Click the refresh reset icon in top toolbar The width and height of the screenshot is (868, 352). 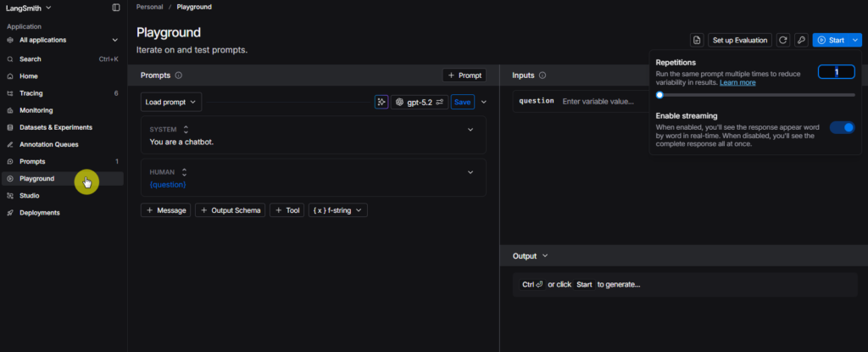point(783,40)
